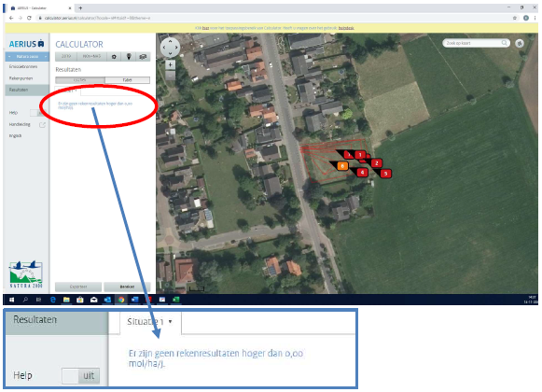Switch to greyed results tab beside Tabel

coord(80,80)
